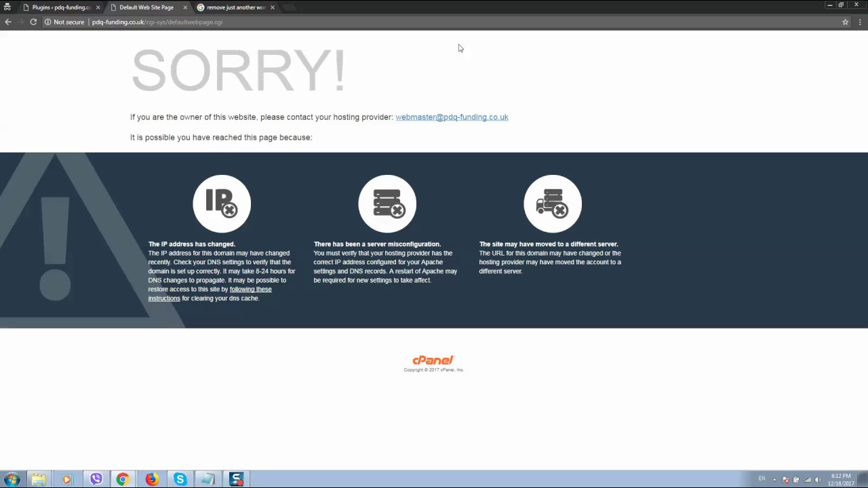Open the incognito icon at top left
This screenshot has width=868, height=488.
click(7, 7)
